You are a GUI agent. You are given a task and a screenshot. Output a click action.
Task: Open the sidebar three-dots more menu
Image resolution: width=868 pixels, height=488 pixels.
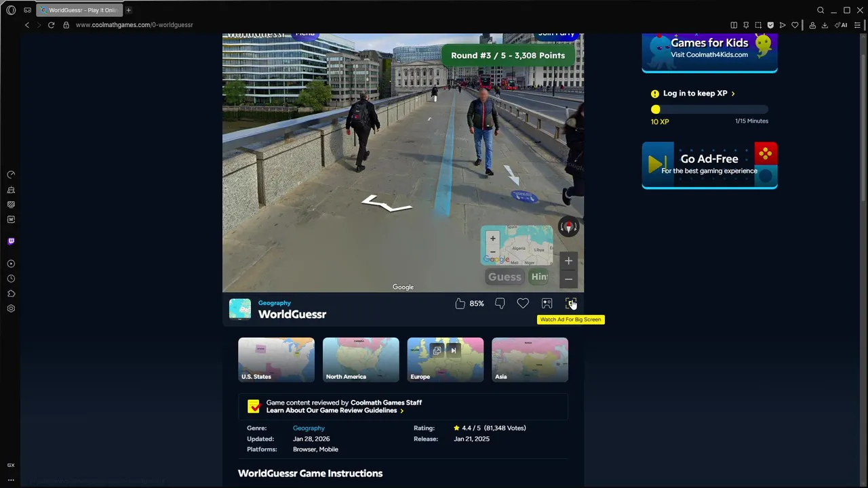(x=11, y=480)
